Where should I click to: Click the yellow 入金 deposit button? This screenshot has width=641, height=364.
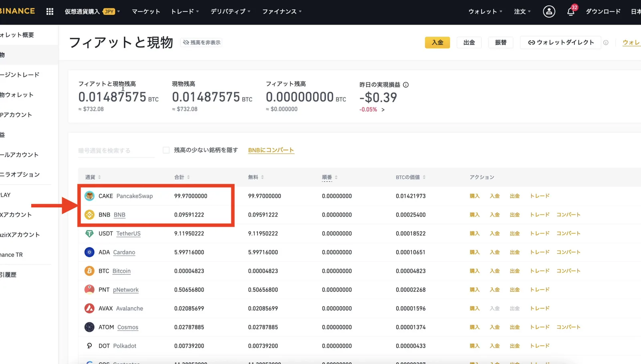coord(437,42)
